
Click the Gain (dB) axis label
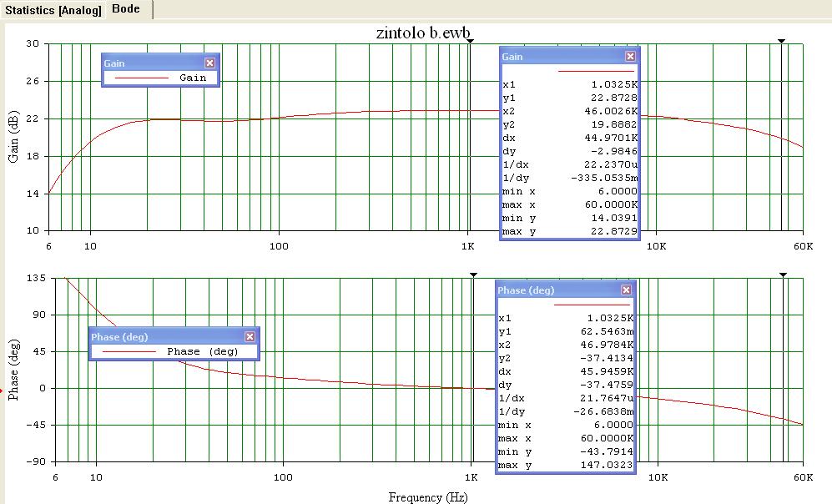pos(14,136)
